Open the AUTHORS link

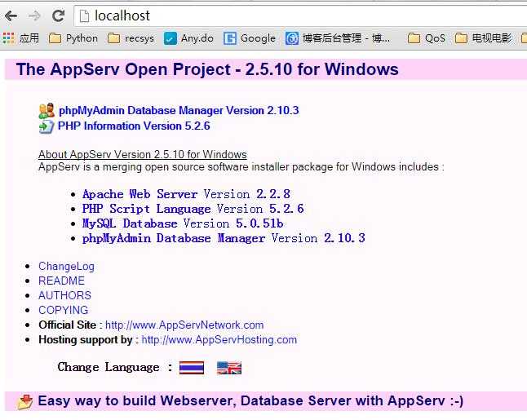[x=65, y=296]
